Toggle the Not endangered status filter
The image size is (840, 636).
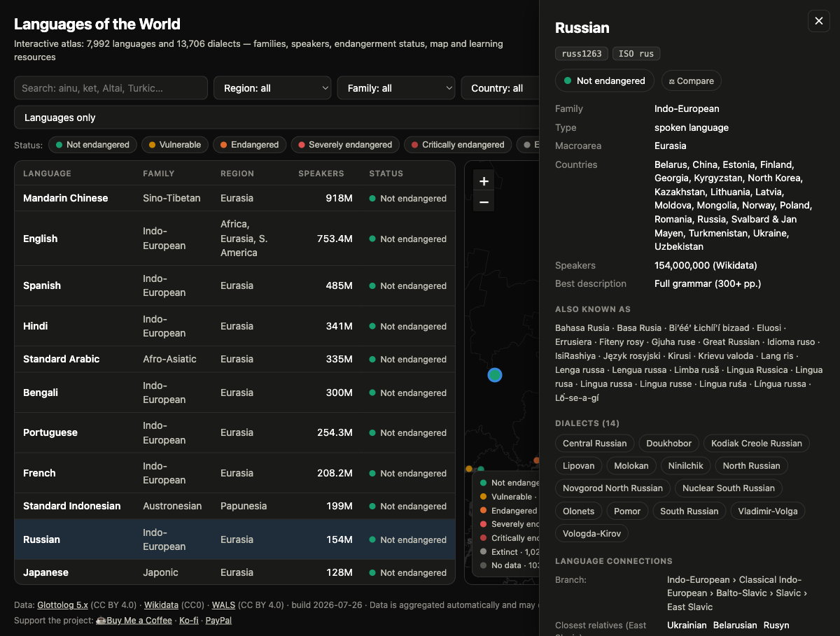92,145
